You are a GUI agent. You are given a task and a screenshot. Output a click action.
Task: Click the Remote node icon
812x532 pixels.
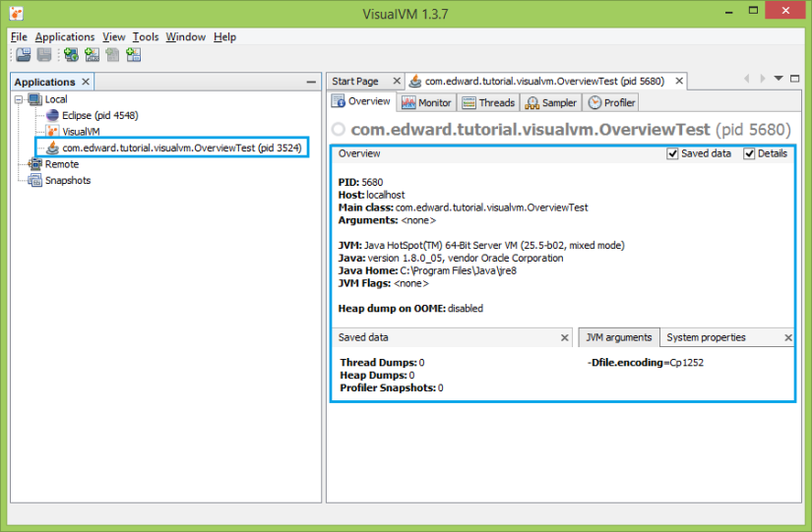click(x=35, y=164)
